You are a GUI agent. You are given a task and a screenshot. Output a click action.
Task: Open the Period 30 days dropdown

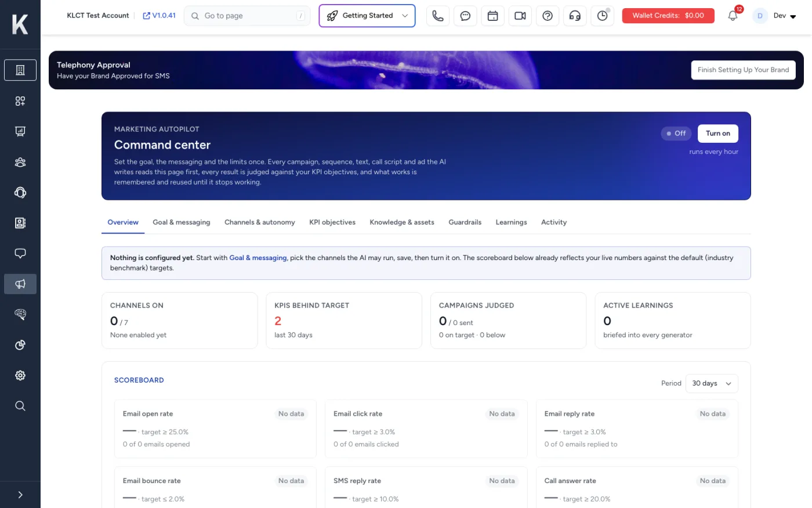click(x=712, y=383)
